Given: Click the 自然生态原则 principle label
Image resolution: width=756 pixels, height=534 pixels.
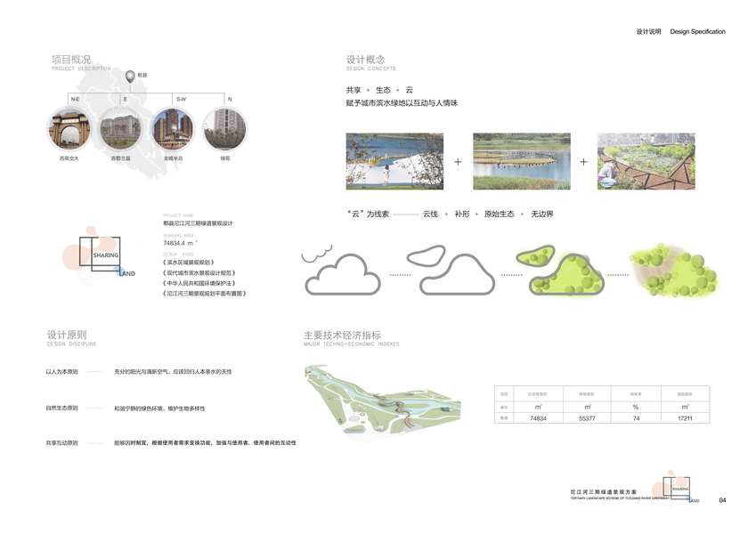Looking at the screenshot, I should [x=61, y=408].
